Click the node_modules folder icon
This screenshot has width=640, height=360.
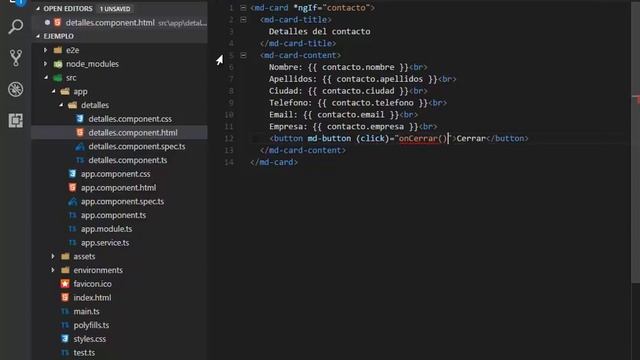click(58, 64)
